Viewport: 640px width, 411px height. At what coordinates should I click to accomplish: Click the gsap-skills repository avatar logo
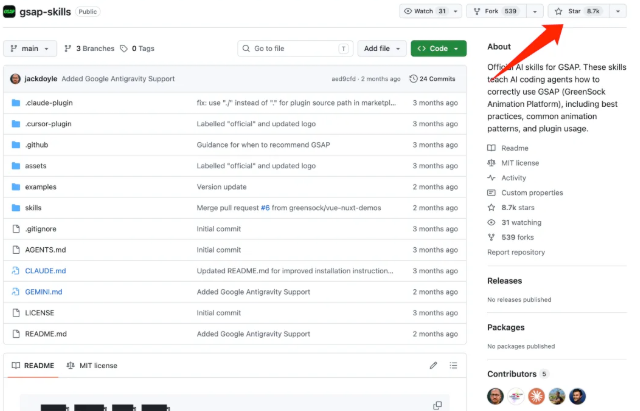pos(9,11)
